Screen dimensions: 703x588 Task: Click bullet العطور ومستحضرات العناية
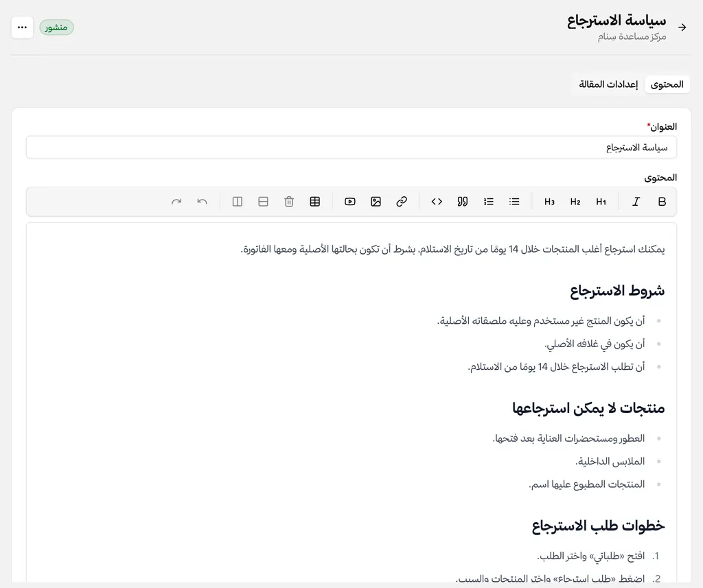pos(568,438)
